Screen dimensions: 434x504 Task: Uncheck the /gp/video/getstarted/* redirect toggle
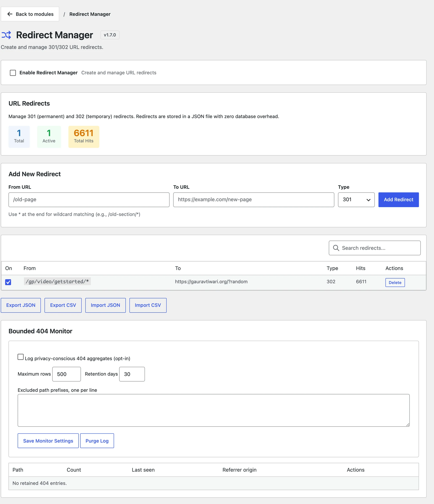click(x=8, y=282)
